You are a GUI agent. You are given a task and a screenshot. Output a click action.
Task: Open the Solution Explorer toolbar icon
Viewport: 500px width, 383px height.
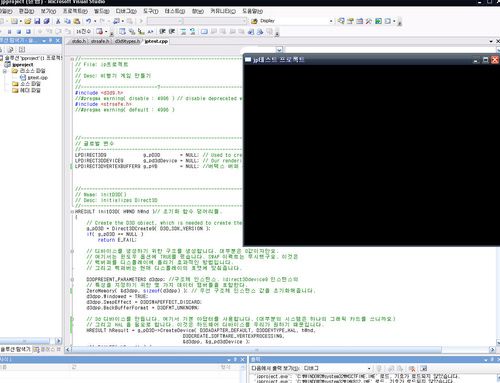tap(341, 21)
